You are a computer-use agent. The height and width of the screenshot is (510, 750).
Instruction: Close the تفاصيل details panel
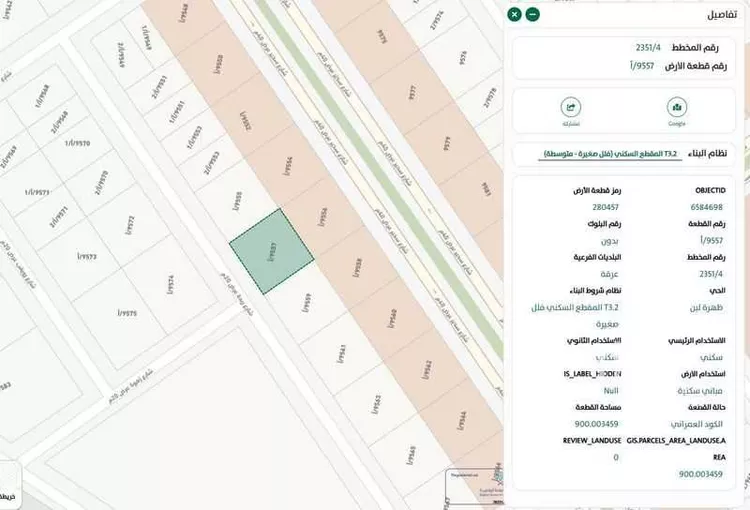point(515,14)
